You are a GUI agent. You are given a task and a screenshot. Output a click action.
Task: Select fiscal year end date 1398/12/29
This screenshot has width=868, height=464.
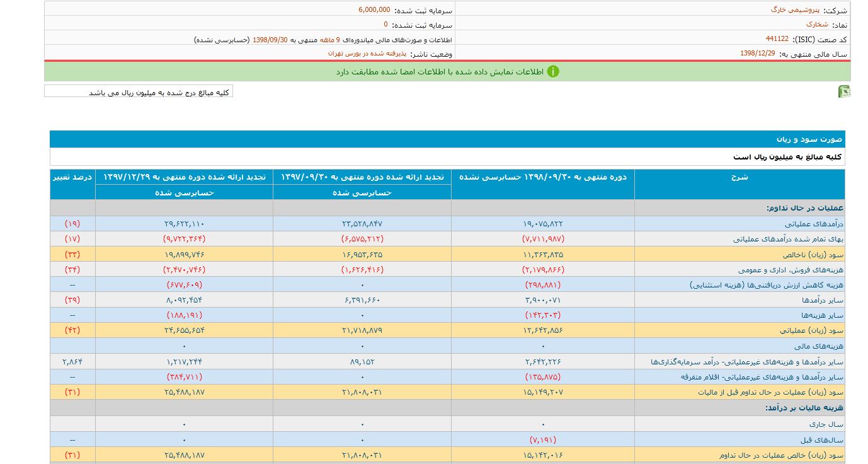pos(758,54)
